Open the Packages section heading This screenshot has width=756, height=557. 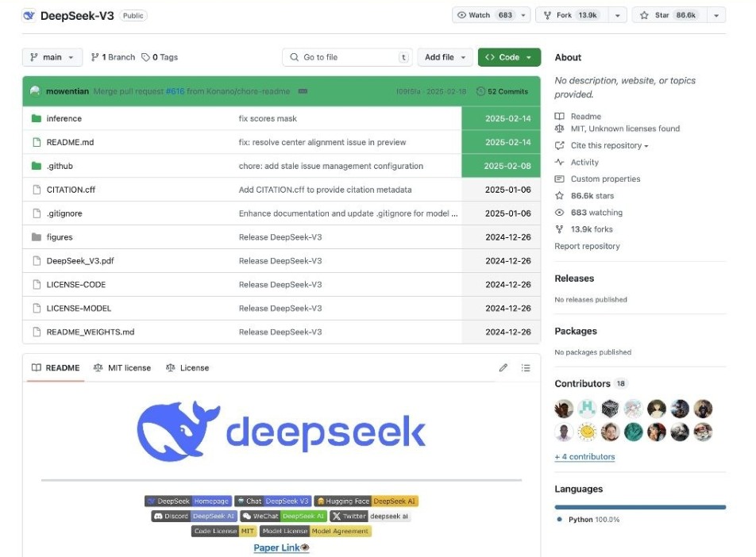576,331
